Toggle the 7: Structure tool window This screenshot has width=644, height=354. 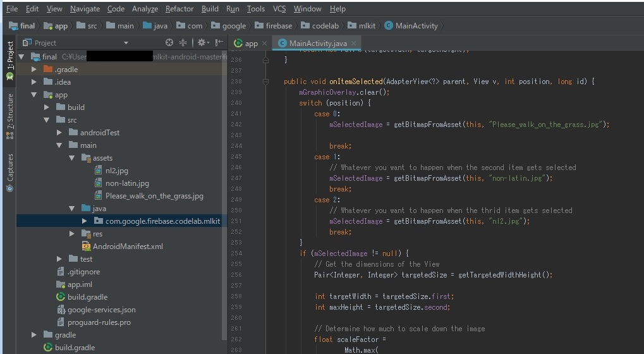pos(9,116)
